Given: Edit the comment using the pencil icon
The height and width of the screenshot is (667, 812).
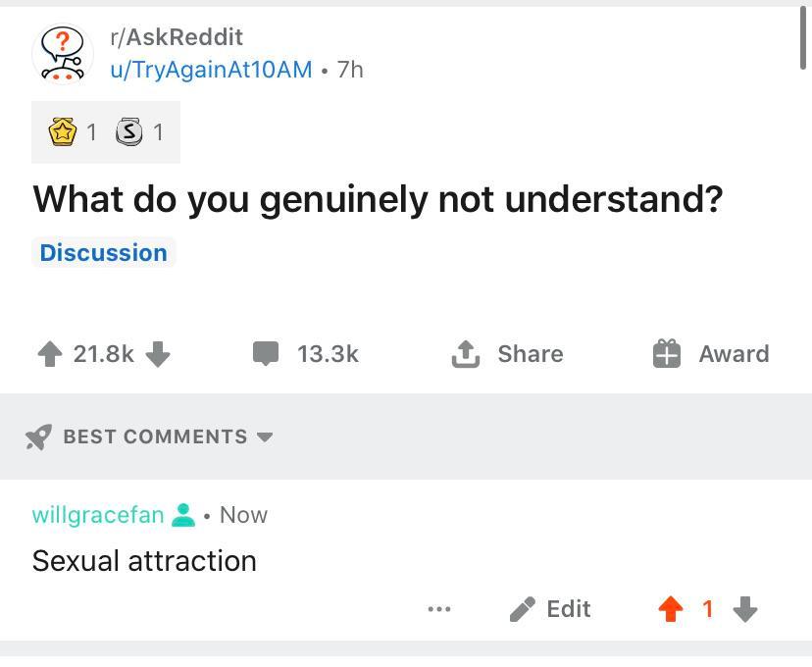Looking at the screenshot, I should 525,608.
